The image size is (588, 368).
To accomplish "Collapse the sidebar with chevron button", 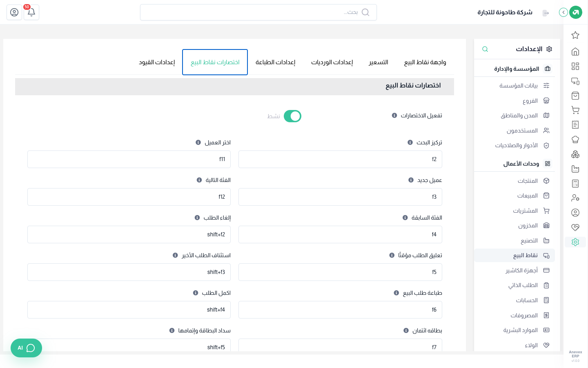I will click(563, 12).
